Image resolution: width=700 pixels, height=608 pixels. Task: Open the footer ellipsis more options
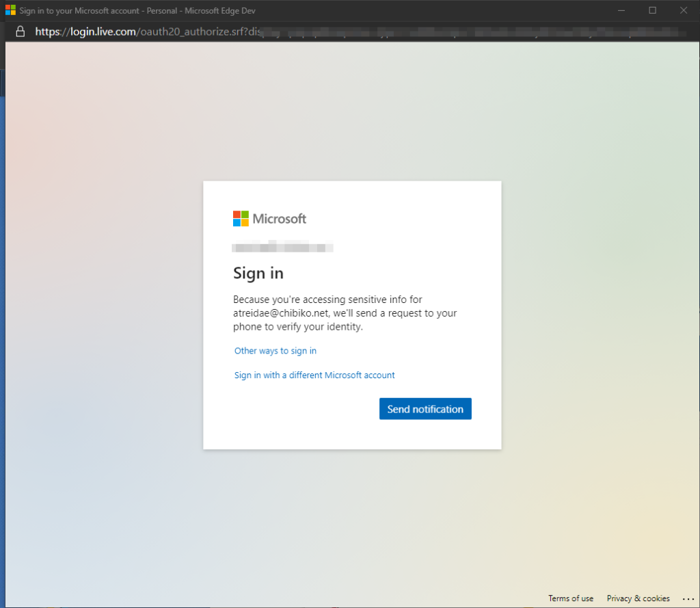(688, 598)
